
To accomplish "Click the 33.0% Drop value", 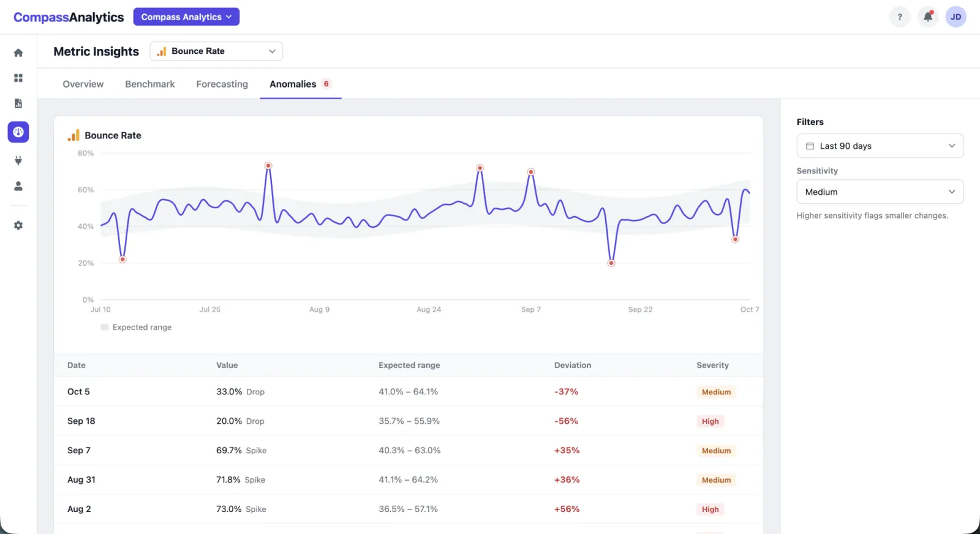I will [241, 392].
